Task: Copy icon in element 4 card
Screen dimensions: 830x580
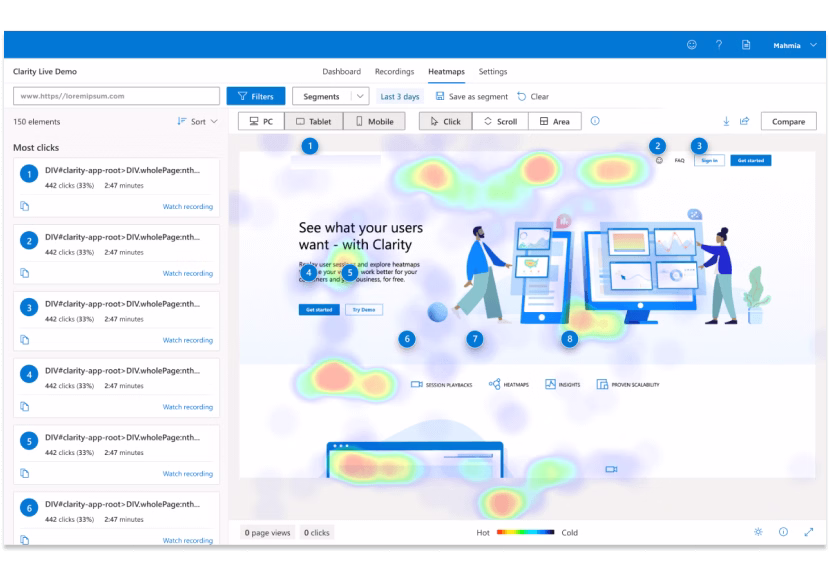Action: coord(24,406)
